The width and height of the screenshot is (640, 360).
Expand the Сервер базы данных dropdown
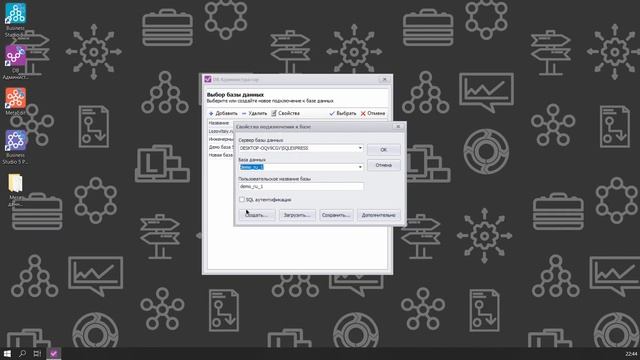360,148
